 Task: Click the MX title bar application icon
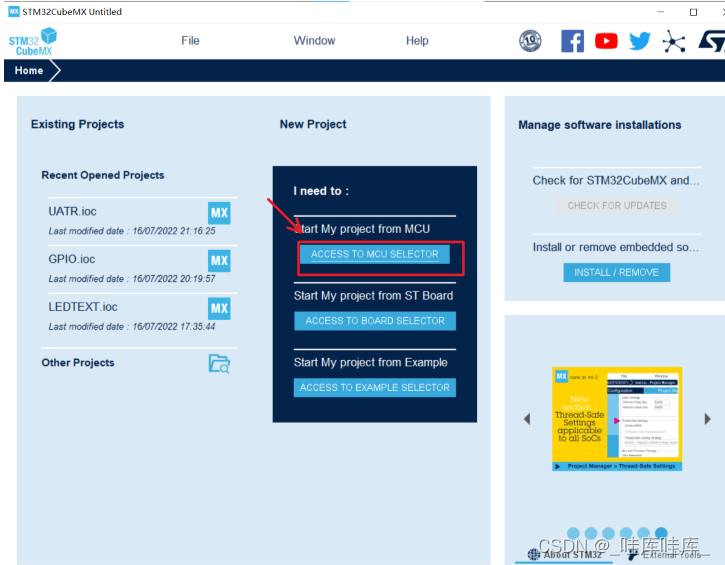(14, 11)
